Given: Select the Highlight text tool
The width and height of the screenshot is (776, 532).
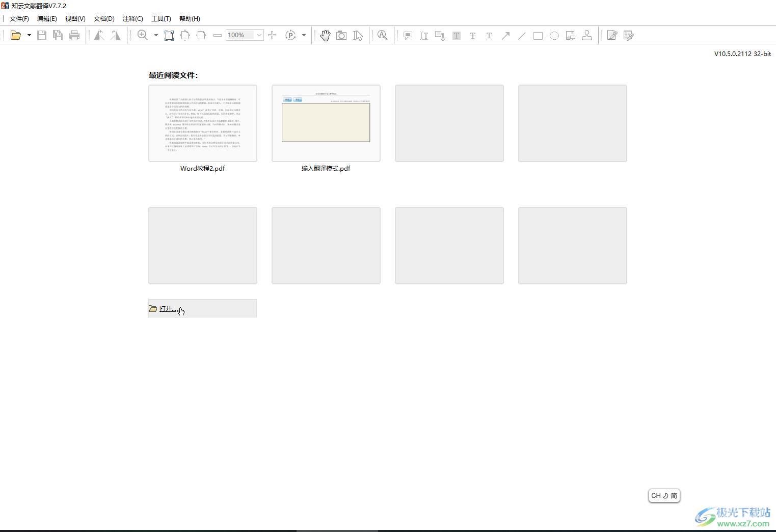Looking at the screenshot, I should point(457,35).
